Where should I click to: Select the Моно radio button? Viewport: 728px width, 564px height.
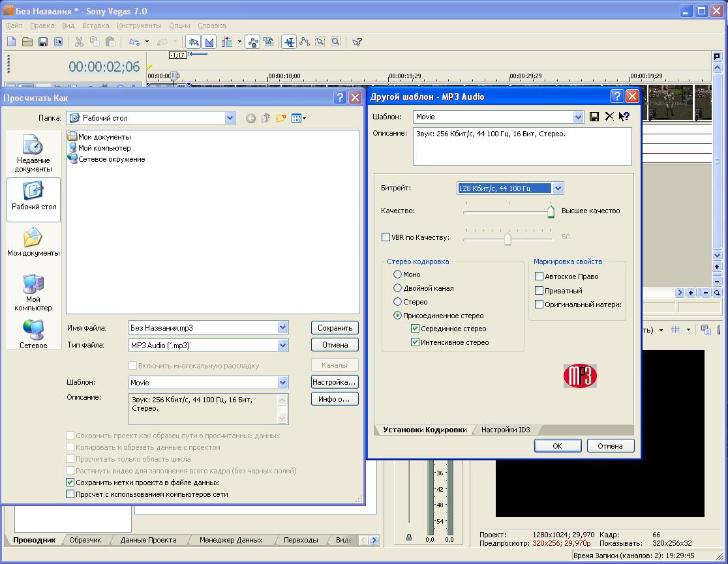(397, 275)
